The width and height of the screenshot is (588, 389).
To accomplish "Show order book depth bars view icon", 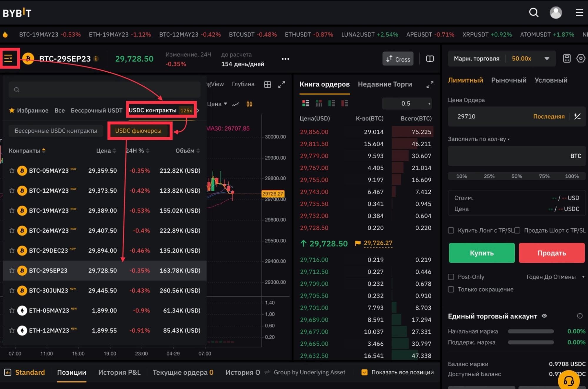I will tap(319, 103).
